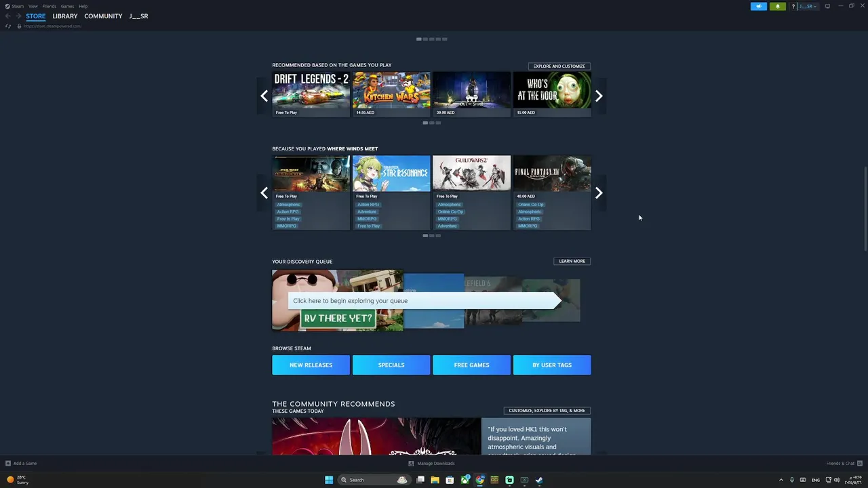
Task: Open Google Chrome from the taskbar
Action: click(479, 480)
